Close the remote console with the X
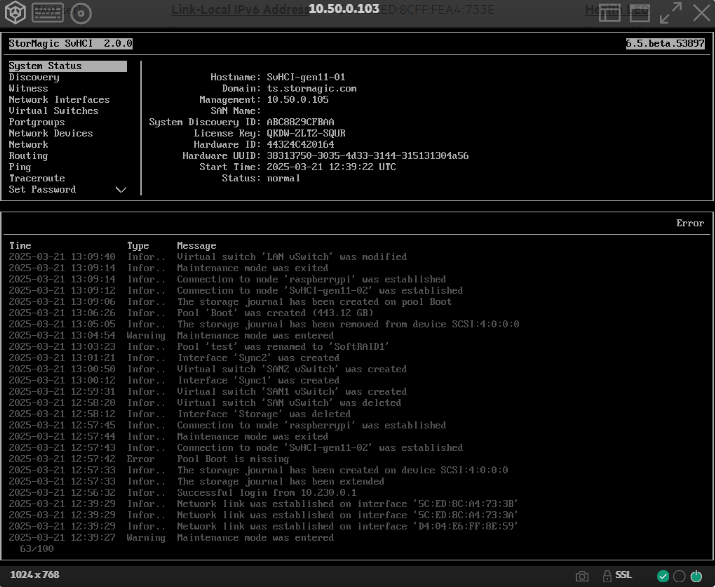This screenshot has width=715, height=587. (701, 13)
